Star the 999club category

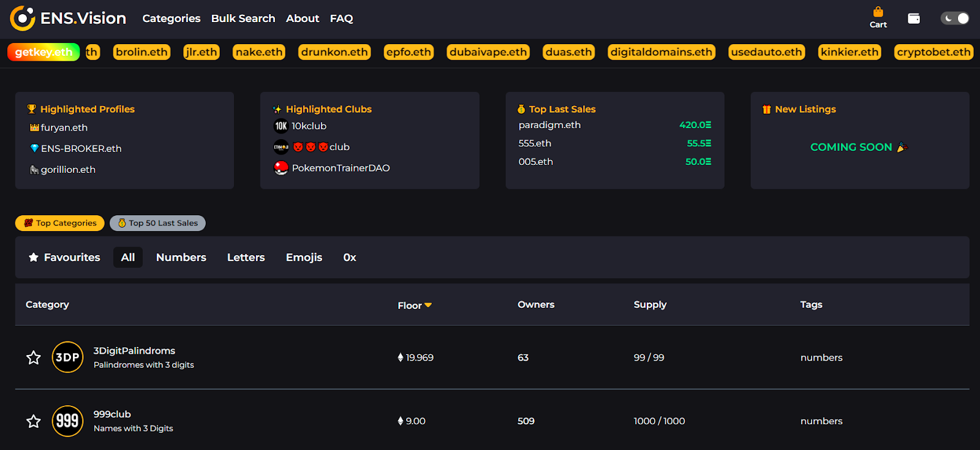click(x=34, y=421)
